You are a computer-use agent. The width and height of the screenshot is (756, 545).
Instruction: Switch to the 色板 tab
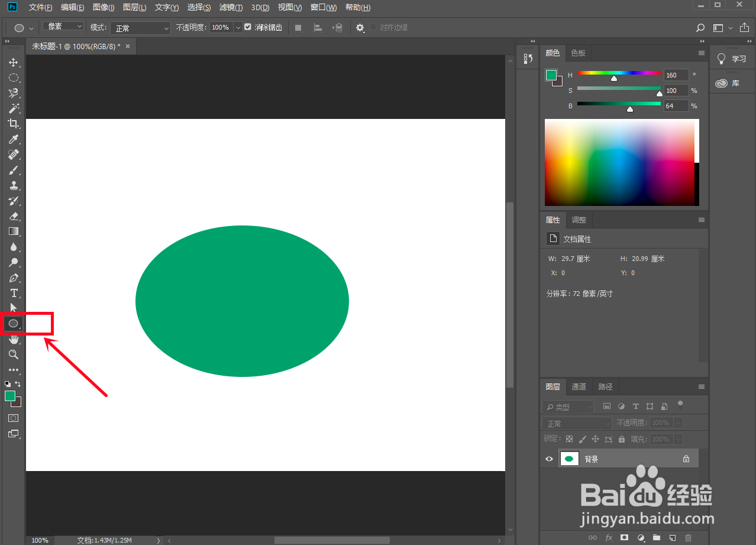point(578,53)
